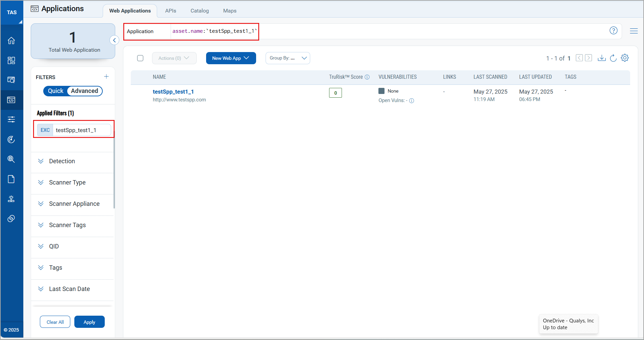Open the detections magnifier sidebar icon
The height and width of the screenshot is (340, 644).
(x=11, y=159)
